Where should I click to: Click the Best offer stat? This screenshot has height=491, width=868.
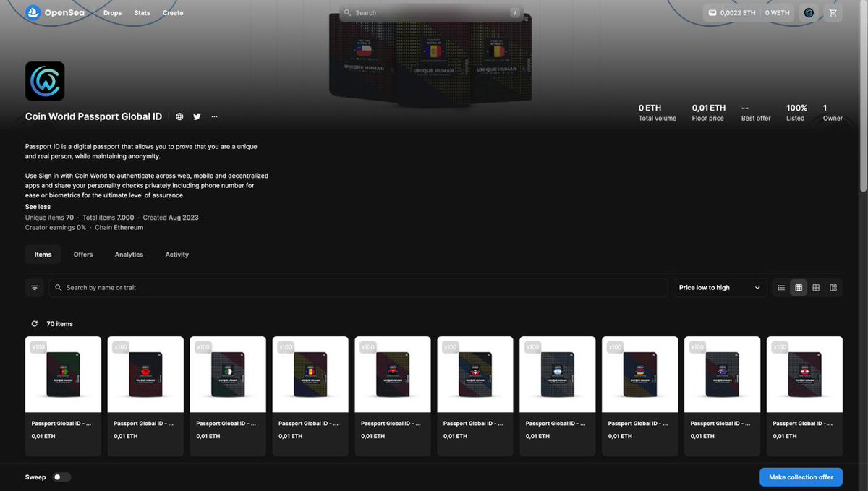[756, 113]
